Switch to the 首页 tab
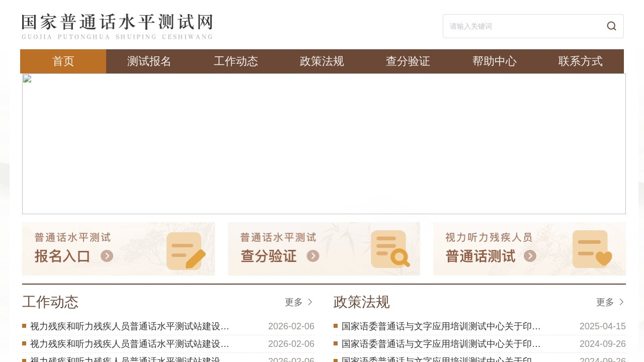The image size is (644, 362). click(x=63, y=61)
